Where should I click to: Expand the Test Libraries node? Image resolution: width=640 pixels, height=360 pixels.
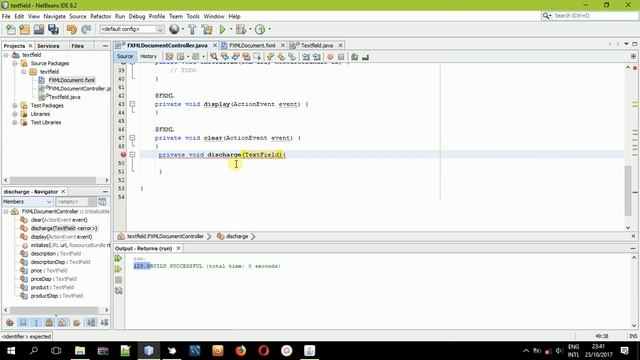tap(15, 122)
